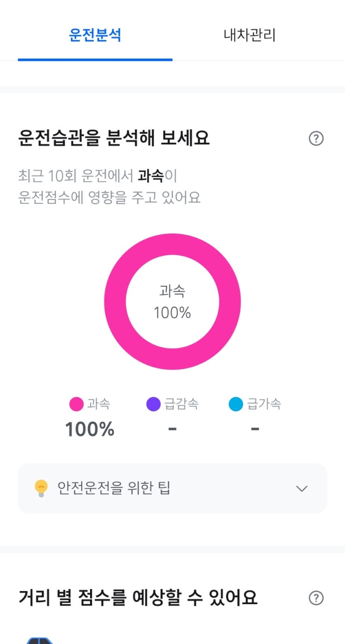Tap the car icon at the bottom
The width and height of the screenshot is (345, 644).
click(40, 640)
